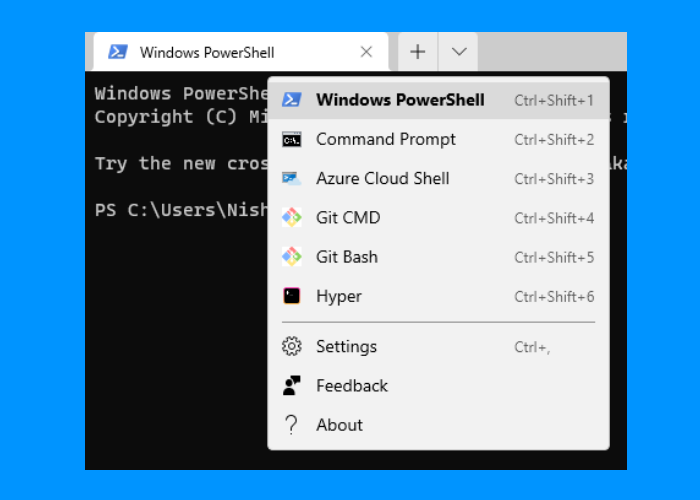Open Settings from the dropdown menu
The height and width of the screenshot is (500, 700).
pos(438,346)
